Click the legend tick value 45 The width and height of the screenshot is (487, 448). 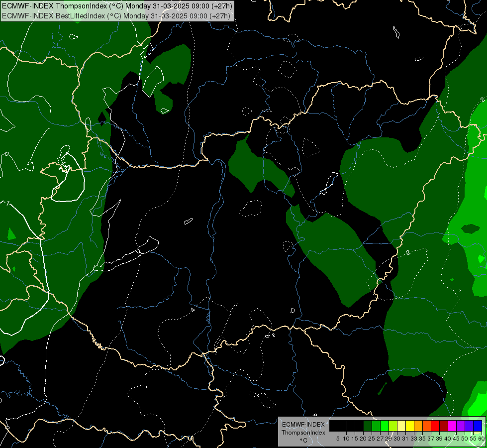click(456, 439)
